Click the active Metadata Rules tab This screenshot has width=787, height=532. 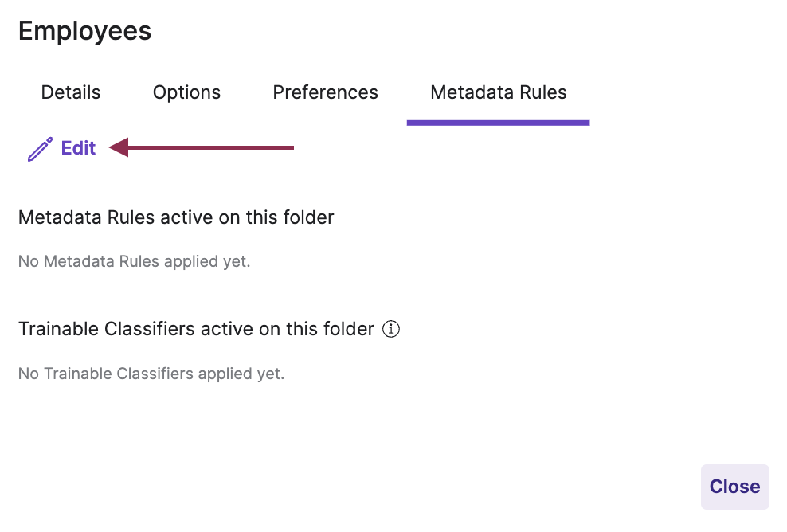[x=498, y=92]
